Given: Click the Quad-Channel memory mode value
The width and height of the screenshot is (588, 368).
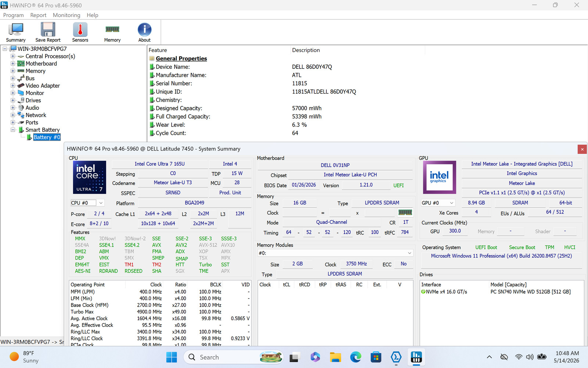Looking at the screenshot, I should point(331,222).
